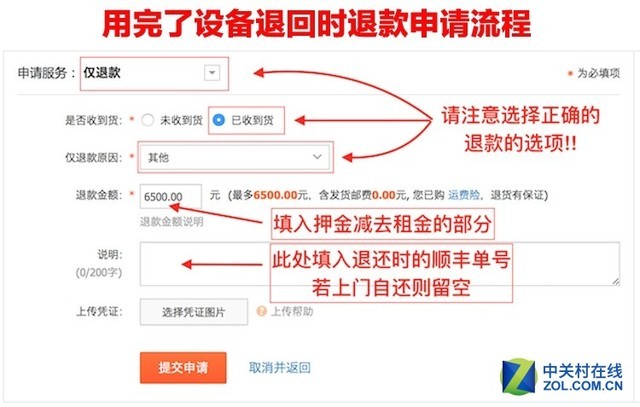640x407 pixels.
Task: Click the chevron in the 其他 reason select
Action: click(x=317, y=157)
